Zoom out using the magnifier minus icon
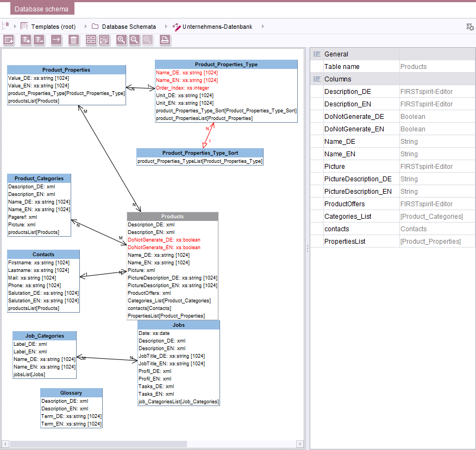 tap(134, 40)
